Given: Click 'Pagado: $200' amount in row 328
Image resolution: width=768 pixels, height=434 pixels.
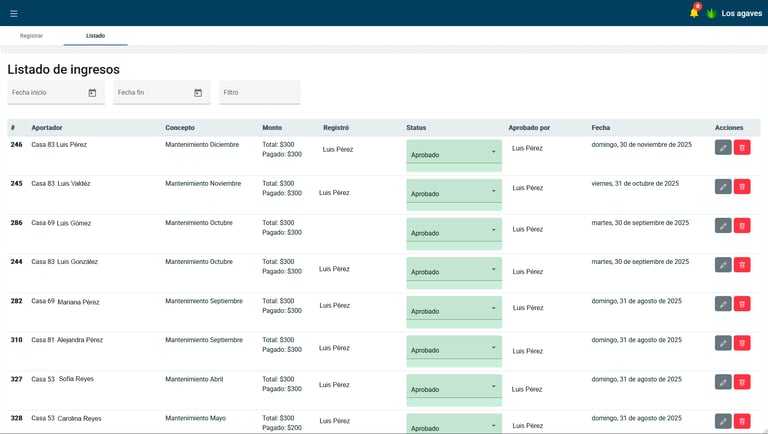Looking at the screenshot, I should click(282, 428).
